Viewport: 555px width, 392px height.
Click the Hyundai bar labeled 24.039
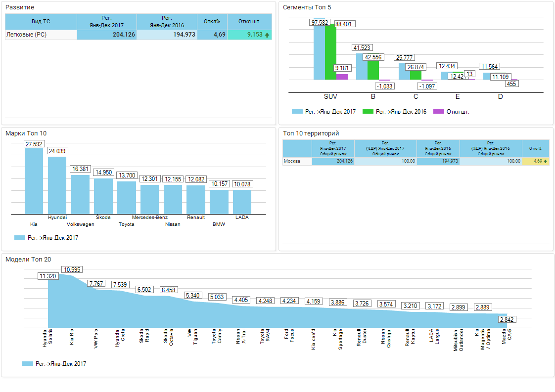point(57,185)
